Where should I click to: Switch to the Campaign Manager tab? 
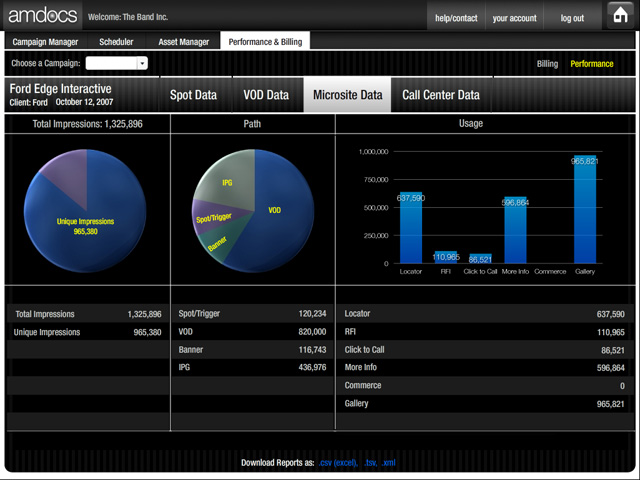click(45, 42)
